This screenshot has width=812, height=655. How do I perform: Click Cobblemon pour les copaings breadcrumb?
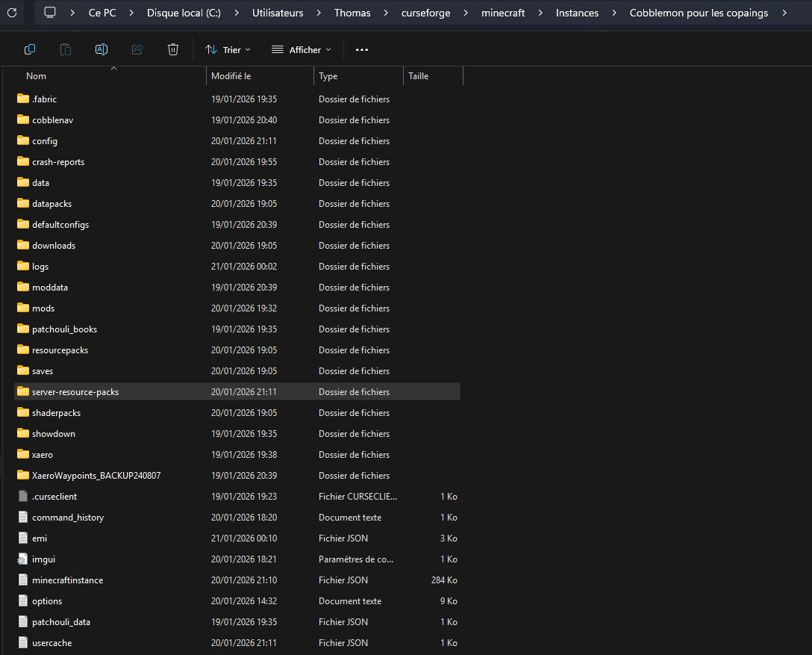(699, 13)
